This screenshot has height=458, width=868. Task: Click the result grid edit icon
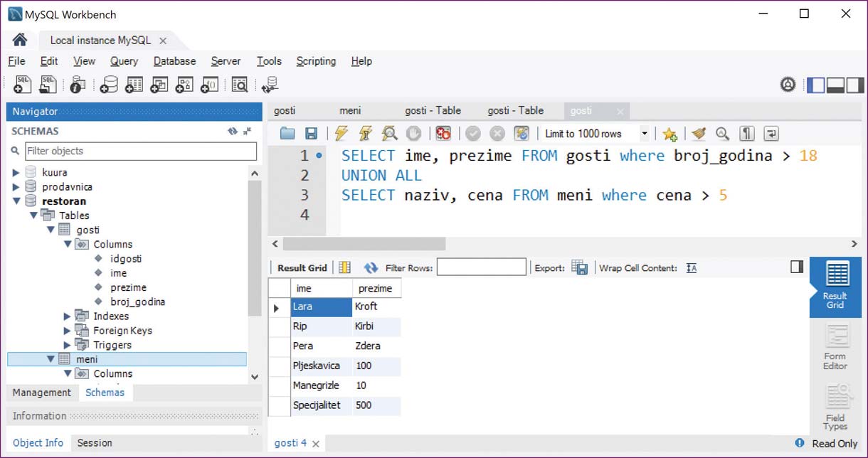(x=345, y=267)
